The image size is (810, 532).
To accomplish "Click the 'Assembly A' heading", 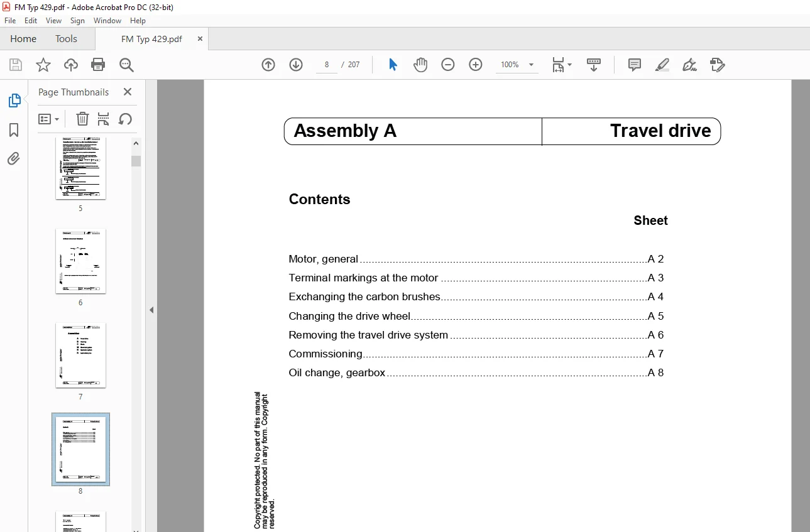I will coord(345,131).
